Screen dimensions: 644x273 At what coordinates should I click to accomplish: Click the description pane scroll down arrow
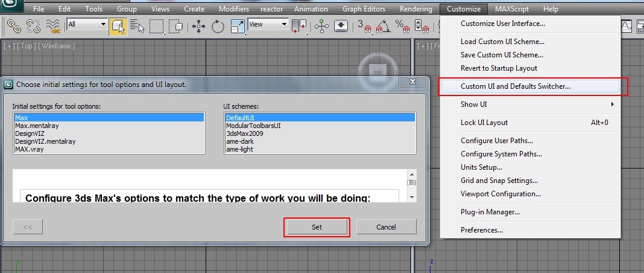(412, 198)
